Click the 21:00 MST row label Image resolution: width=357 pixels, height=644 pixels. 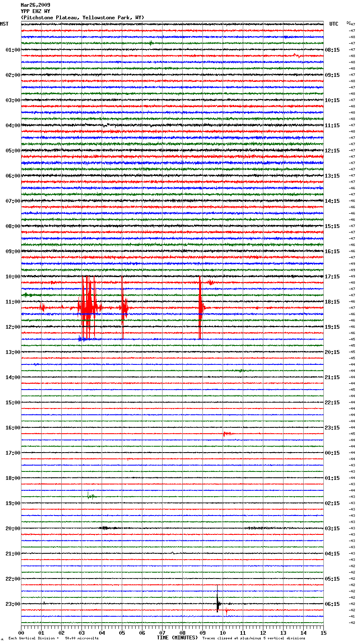tap(13, 554)
